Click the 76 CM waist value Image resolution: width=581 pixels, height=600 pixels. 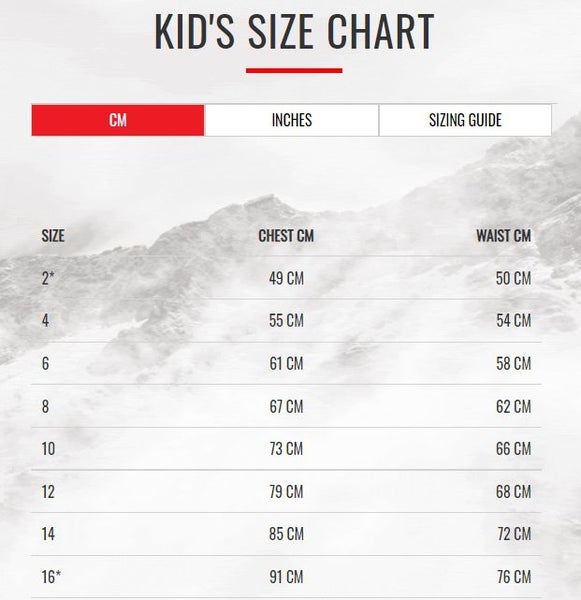[x=514, y=577]
